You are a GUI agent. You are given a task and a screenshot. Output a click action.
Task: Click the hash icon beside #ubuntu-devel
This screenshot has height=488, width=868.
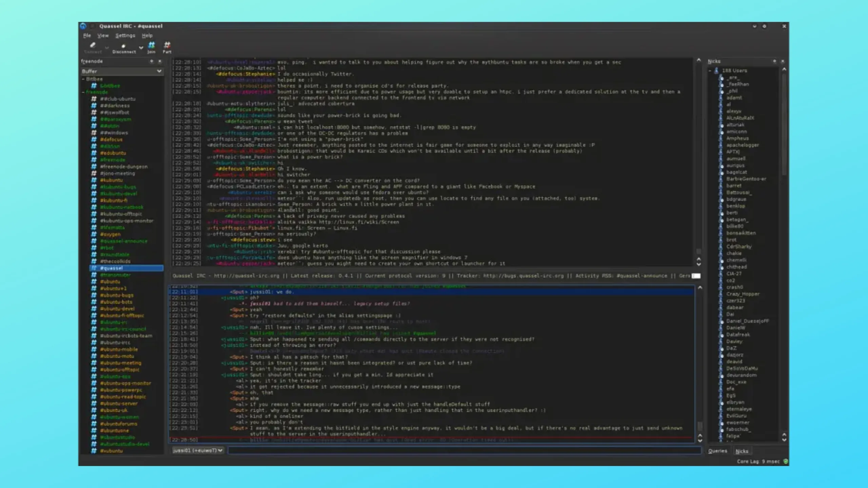tap(94, 309)
